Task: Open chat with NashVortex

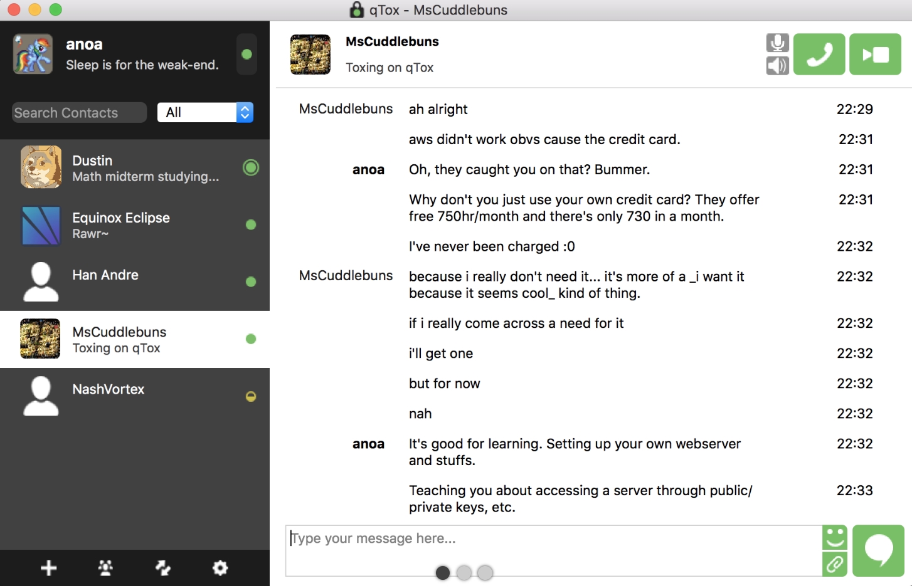Action: [135, 396]
